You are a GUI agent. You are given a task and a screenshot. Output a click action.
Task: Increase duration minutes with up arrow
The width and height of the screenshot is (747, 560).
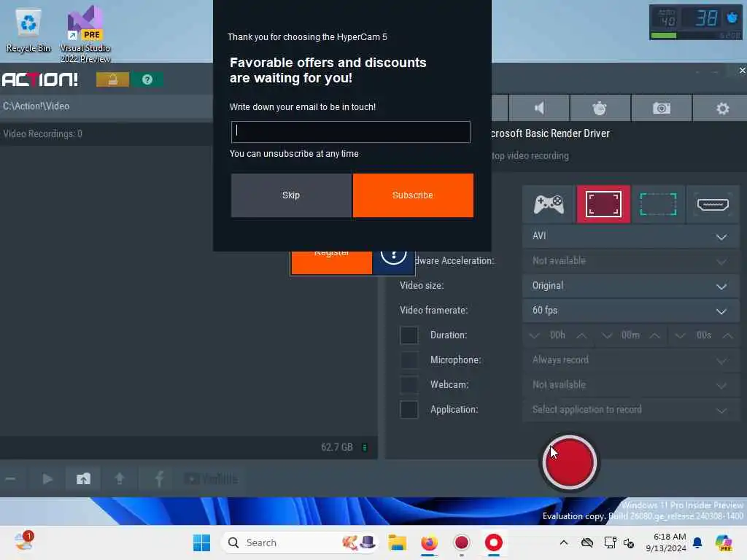[x=655, y=335]
